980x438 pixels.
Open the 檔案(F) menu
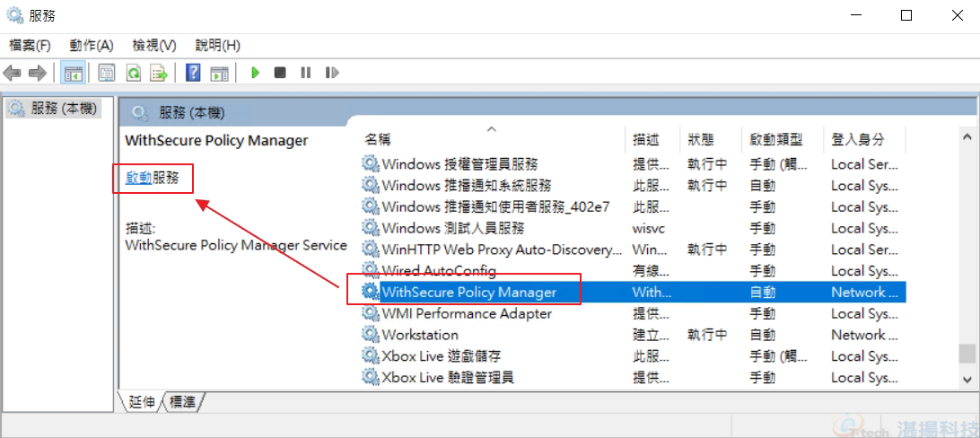[30, 46]
